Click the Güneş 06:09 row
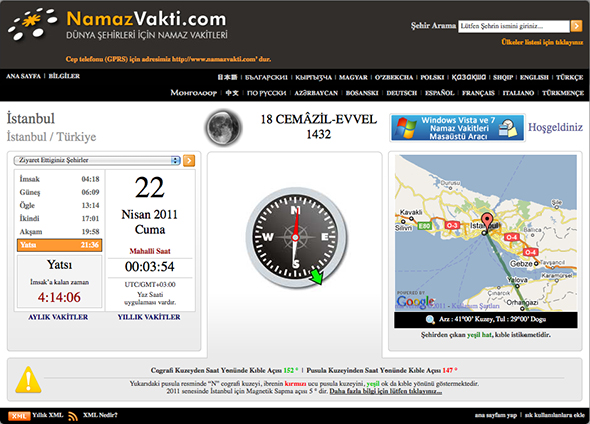Image resolution: width=590 pixels, height=424 pixels. point(59,192)
